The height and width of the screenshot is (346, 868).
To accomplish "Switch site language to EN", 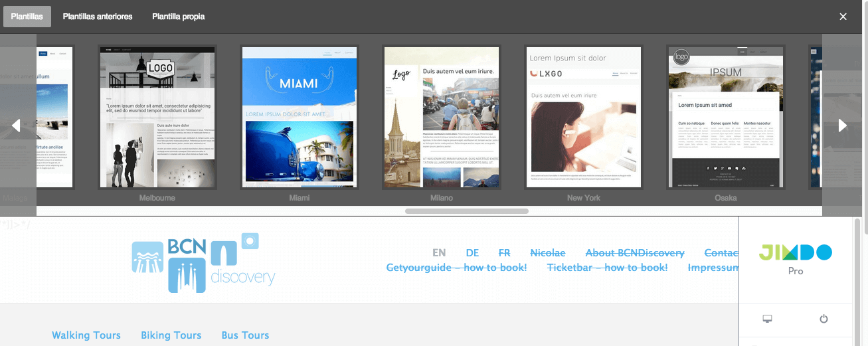I will click(x=439, y=253).
